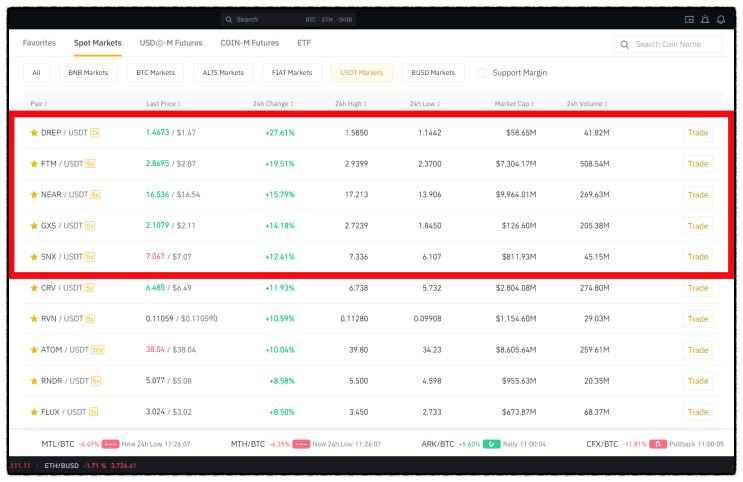
Task: Toggle the GXS / USDT favorite star
Action: pos(34,226)
